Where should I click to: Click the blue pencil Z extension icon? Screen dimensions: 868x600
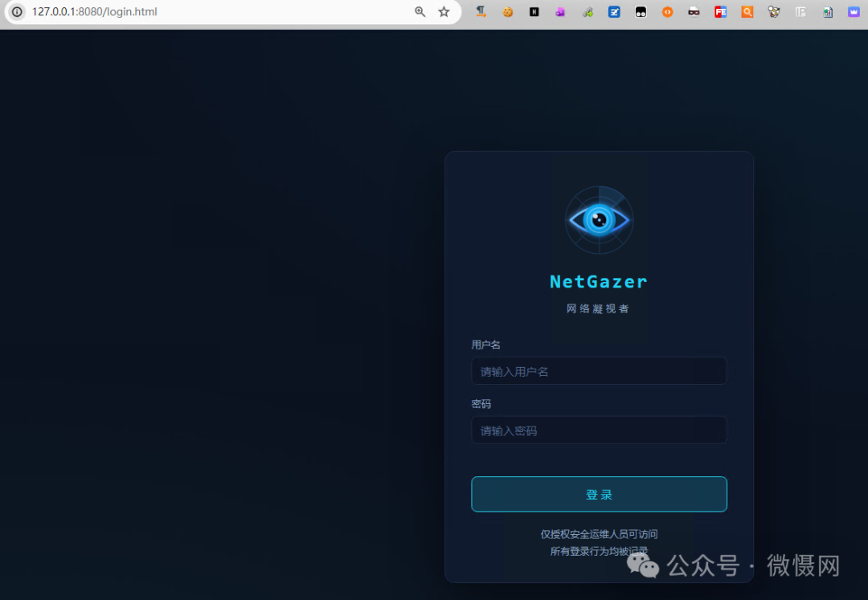[x=614, y=11]
